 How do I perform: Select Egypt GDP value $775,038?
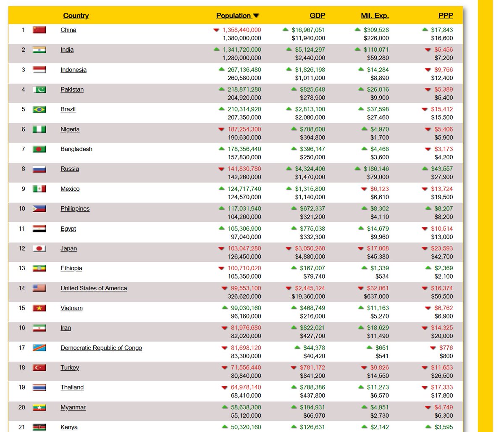coord(312,229)
